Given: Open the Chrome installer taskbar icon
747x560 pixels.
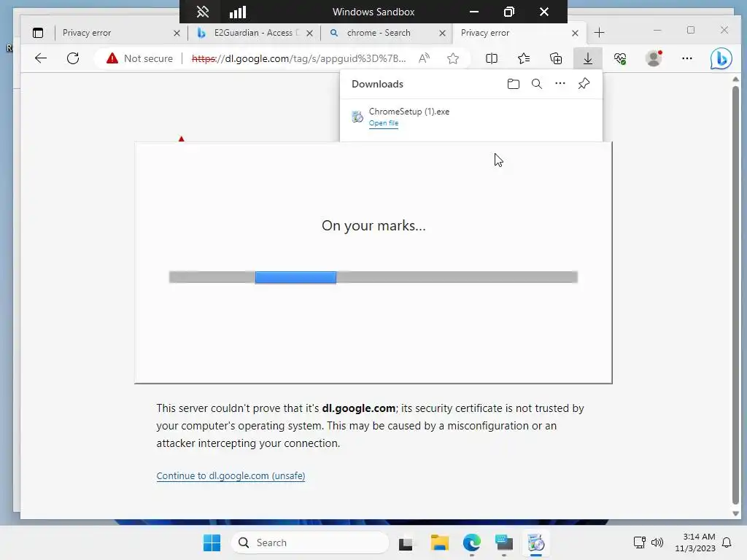Looking at the screenshot, I should pyautogui.click(x=535, y=542).
